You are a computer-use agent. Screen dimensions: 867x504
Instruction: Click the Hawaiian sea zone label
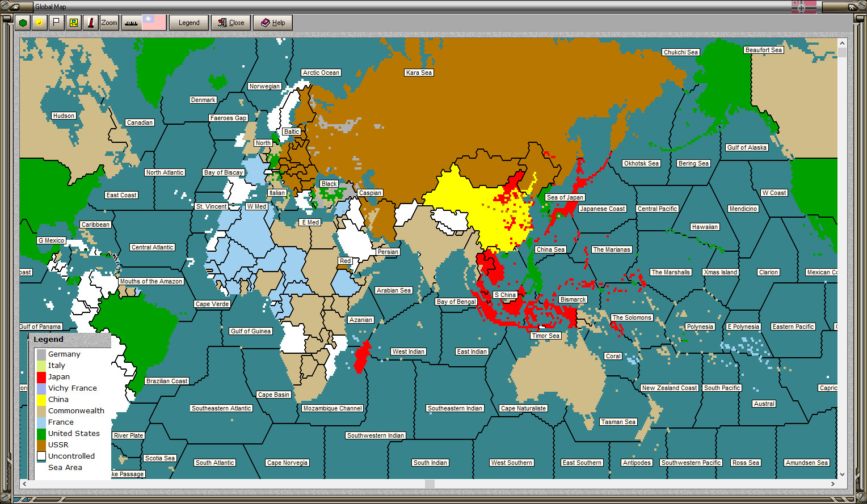click(705, 227)
